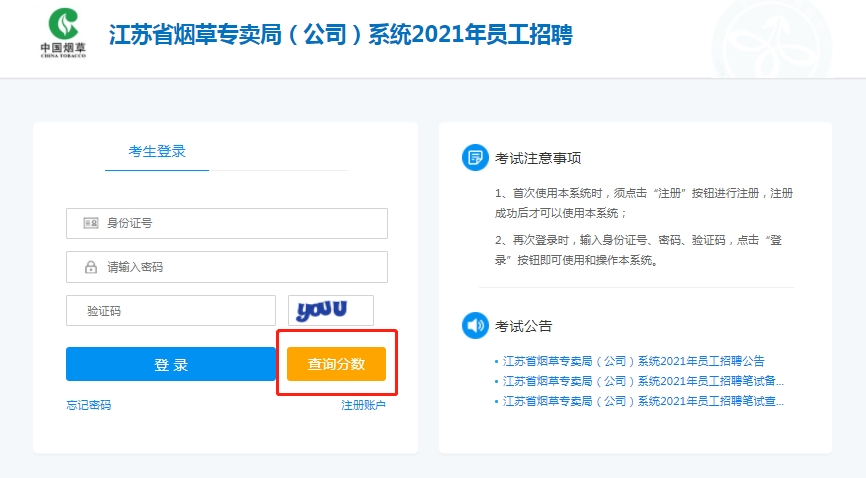Click the lock icon in password field

click(x=91, y=267)
